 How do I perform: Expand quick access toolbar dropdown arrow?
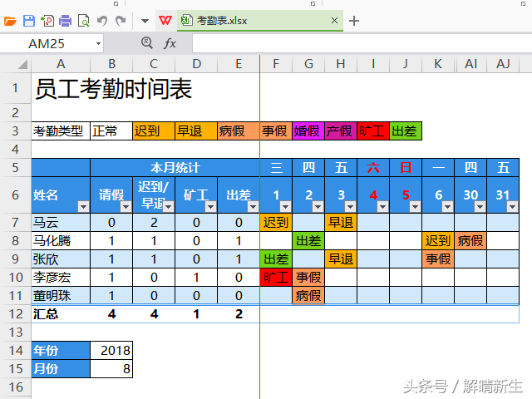(145, 22)
